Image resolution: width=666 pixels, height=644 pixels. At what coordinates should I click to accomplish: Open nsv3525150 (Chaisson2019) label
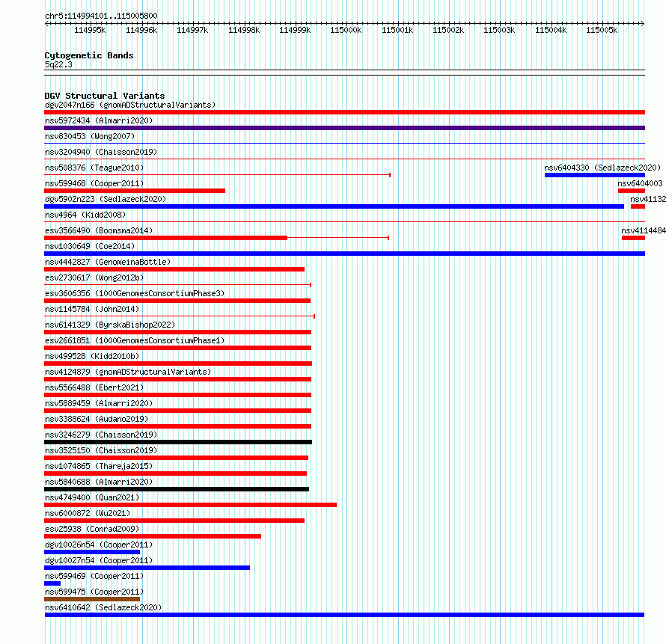click(x=101, y=450)
